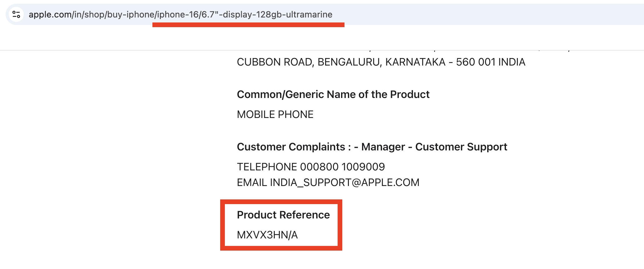Click the site information icon in address bar

pos(16,14)
